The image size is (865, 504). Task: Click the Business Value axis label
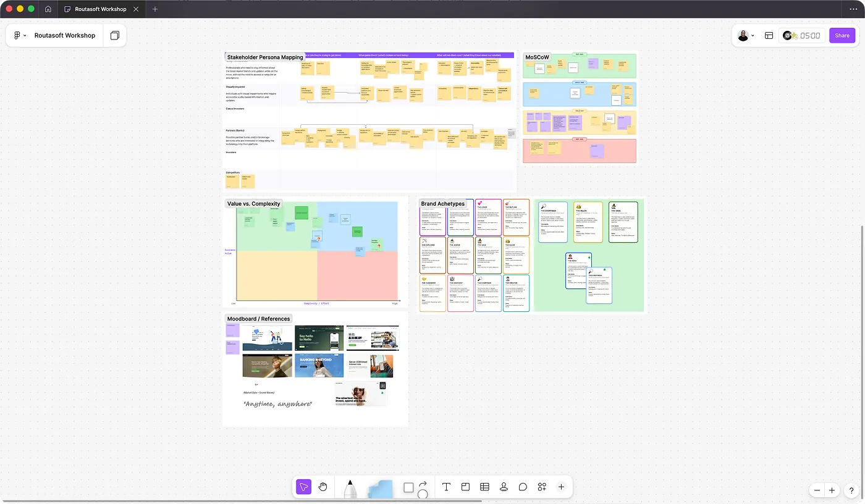[230, 252]
